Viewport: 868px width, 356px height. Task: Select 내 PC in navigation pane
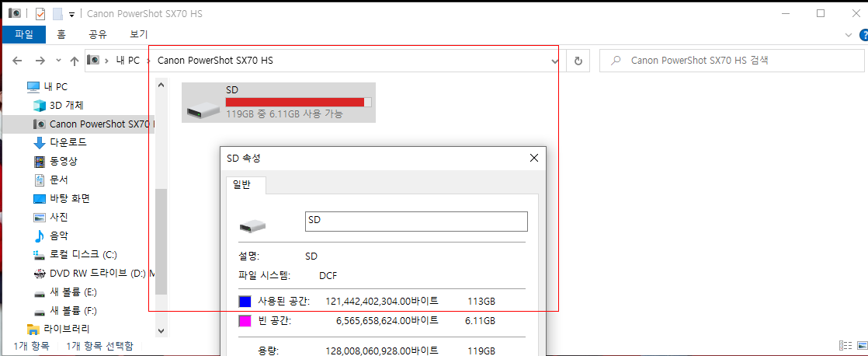coord(55,86)
